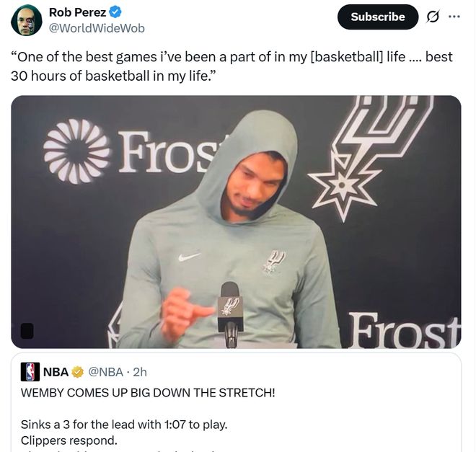Click the Spurs logo on the microphone
The width and height of the screenshot is (476, 452).
(x=230, y=306)
